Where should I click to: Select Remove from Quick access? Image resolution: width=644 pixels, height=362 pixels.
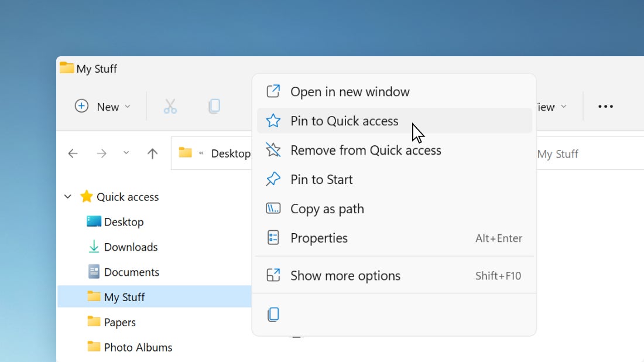tap(365, 150)
